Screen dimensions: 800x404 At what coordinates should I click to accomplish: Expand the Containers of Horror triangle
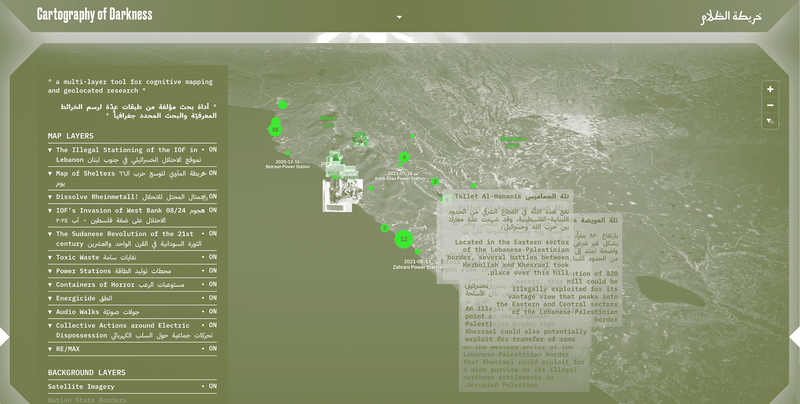pyautogui.click(x=50, y=284)
